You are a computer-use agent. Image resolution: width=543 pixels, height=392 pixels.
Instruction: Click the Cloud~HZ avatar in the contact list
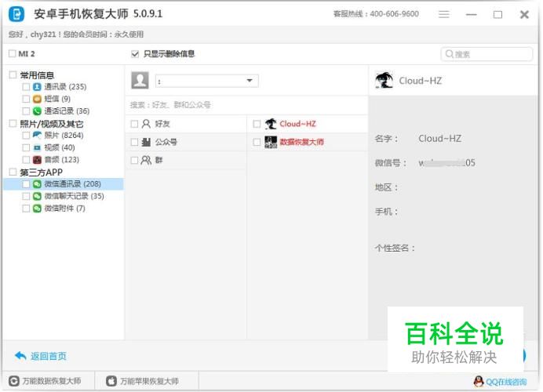(271, 124)
